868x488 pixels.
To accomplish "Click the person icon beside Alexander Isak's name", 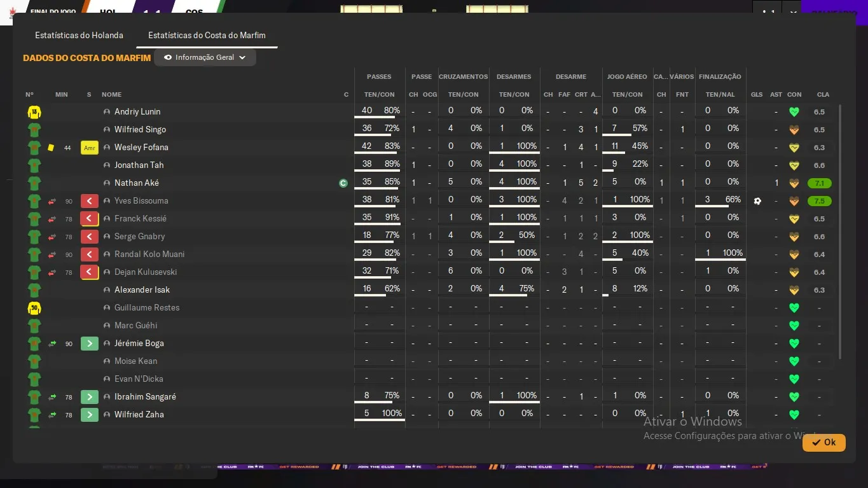I will tap(107, 290).
